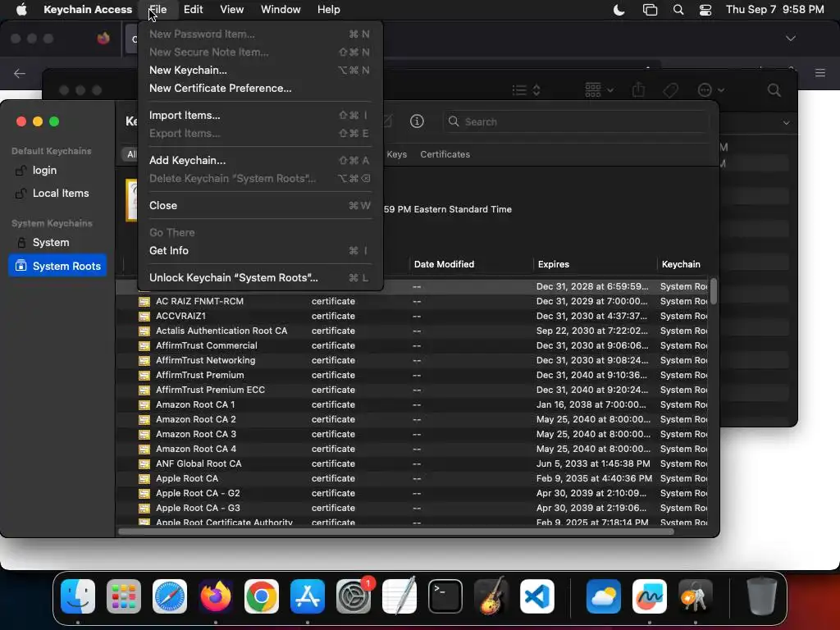The image size is (840, 630).
Task: Open hamburger menu in browser window
Action: (819, 73)
